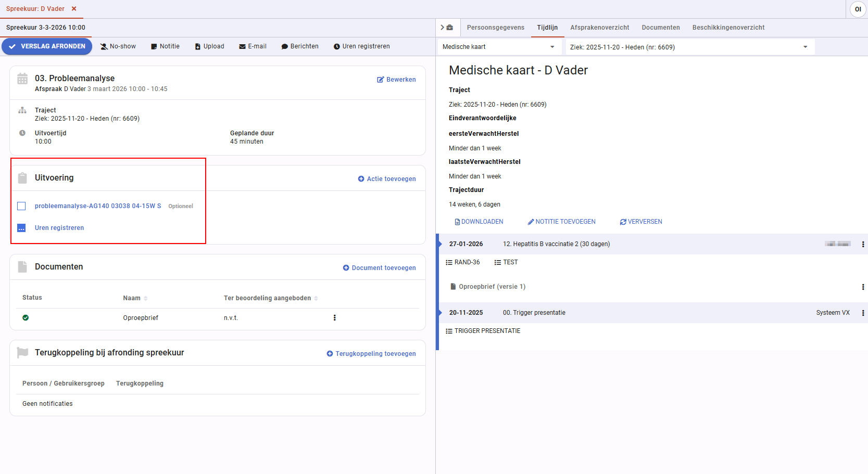Collapse the right side panel chevron
The width and height of the screenshot is (868, 474).
[442, 28]
